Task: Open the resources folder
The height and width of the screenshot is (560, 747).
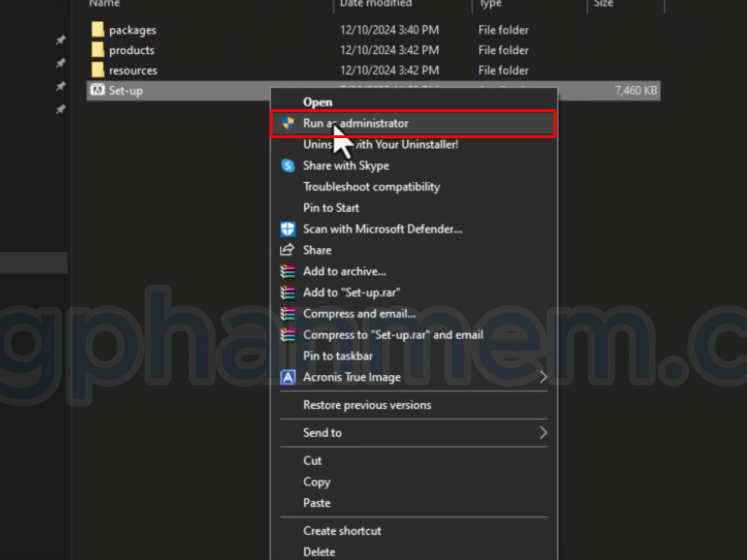Action: [133, 70]
